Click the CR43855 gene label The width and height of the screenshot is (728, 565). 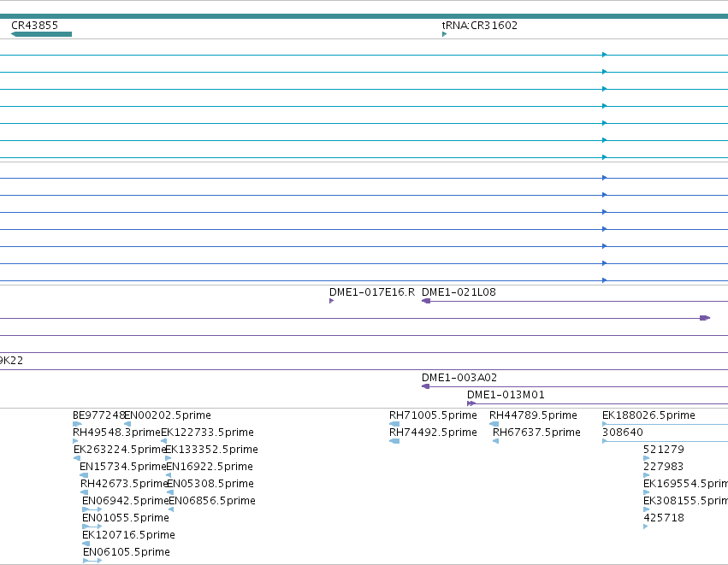pyautogui.click(x=34, y=25)
